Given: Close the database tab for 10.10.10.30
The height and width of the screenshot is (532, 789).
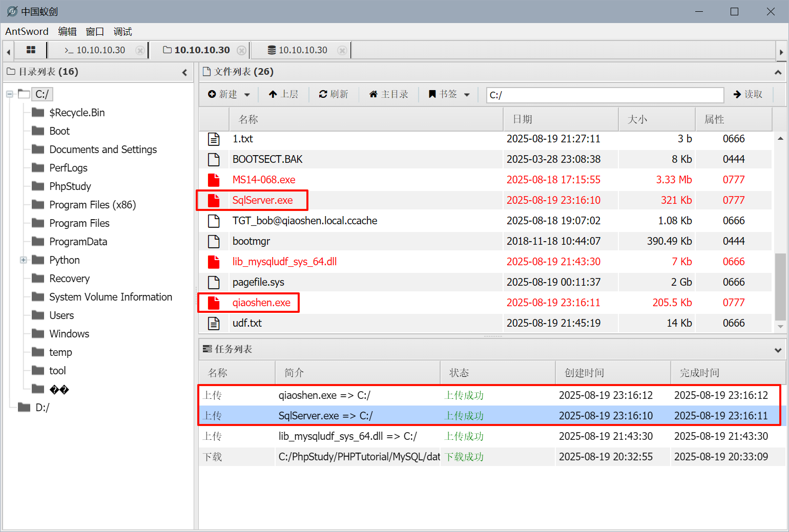Looking at the screenshot, I should (x=342, y=50).
